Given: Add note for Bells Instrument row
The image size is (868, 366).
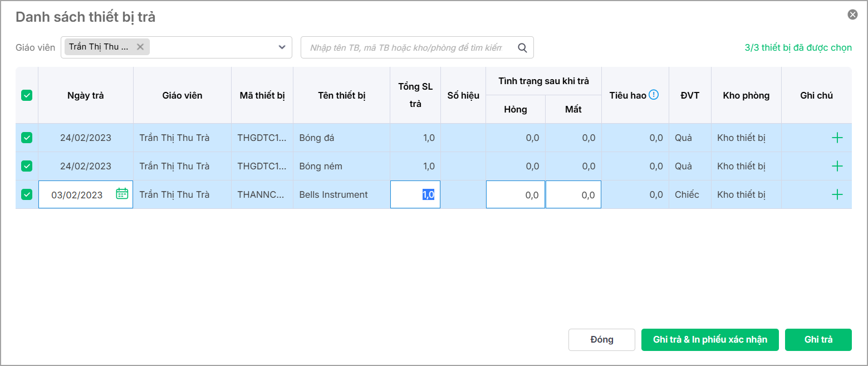Looking at the screenshot, I should (x=837, y=194).
